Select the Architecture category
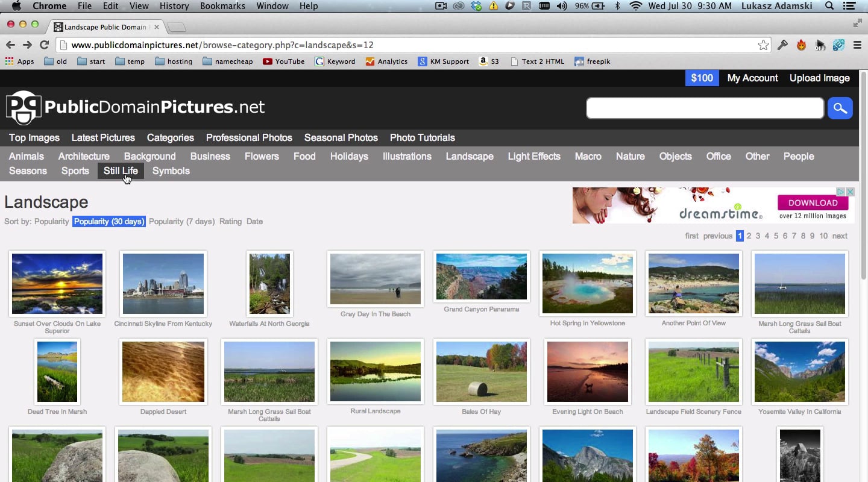 [x=84, y=157]
